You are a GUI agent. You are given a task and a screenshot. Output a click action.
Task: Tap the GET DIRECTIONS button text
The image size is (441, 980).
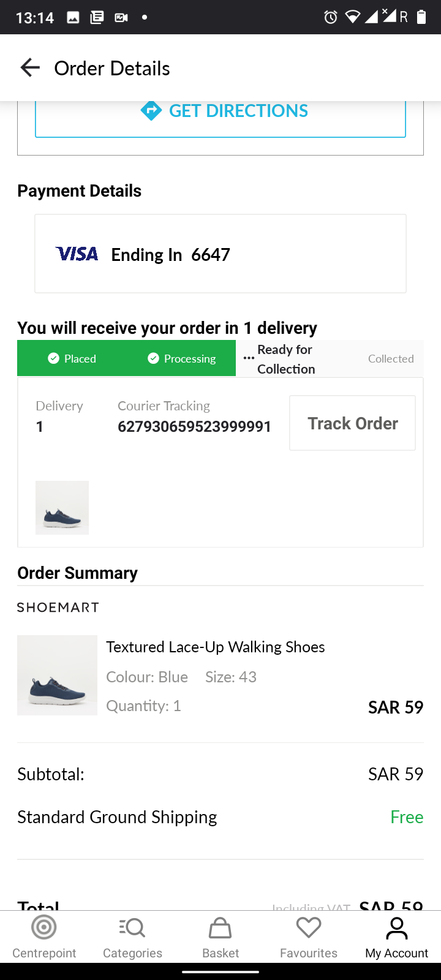tap(238, 111)
